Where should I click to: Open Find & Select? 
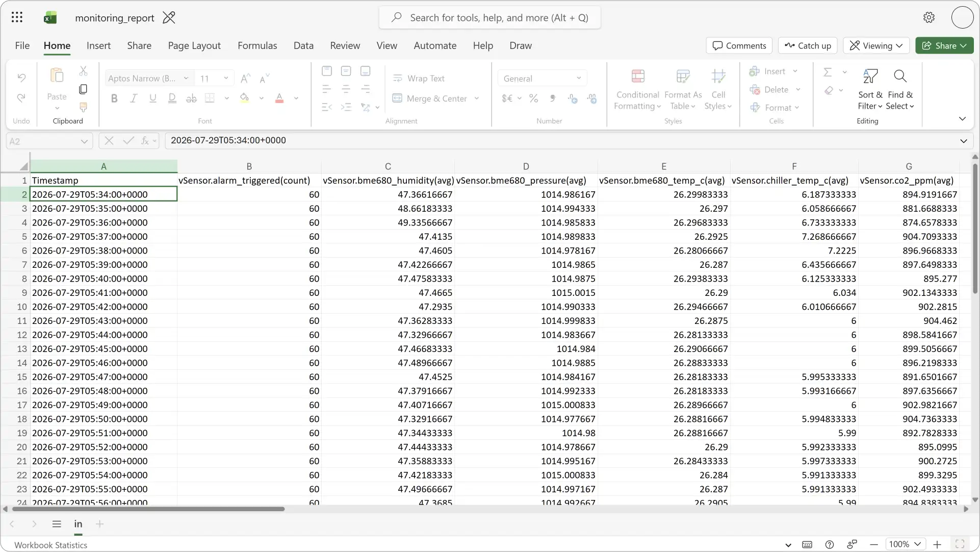click(900, 90)
